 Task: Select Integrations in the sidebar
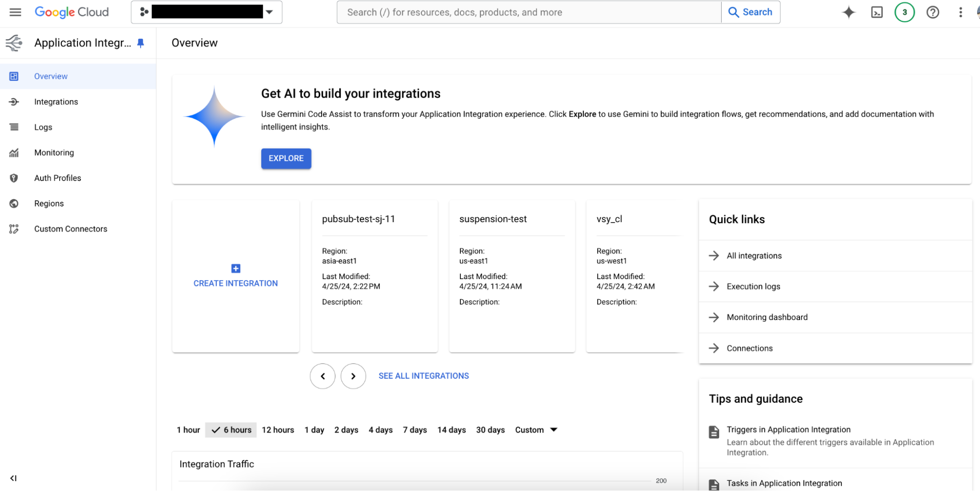click(x=56, y=102)
